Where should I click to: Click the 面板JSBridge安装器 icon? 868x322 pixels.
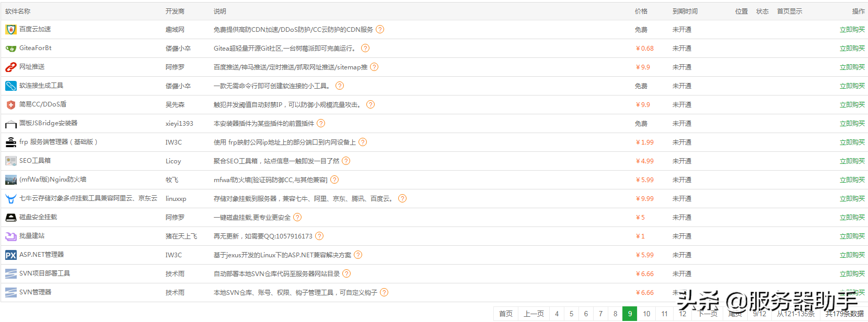11,124
